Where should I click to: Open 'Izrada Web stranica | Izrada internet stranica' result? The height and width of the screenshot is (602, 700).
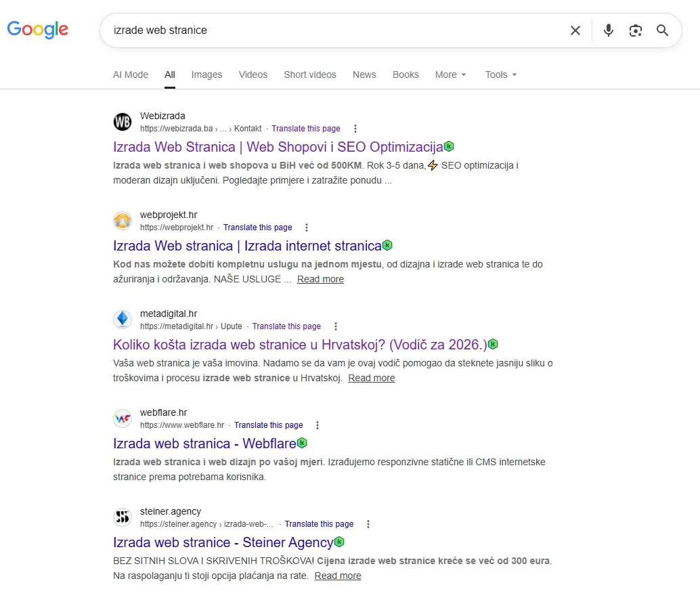(x=247, y=246)
